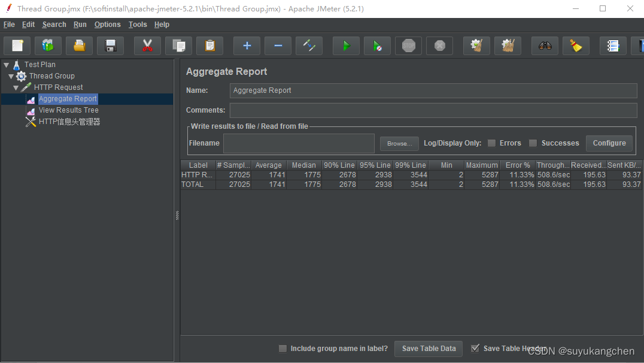
Task: Click the HTTP header manager wrench icon
Action: click(x=31, y=122)
